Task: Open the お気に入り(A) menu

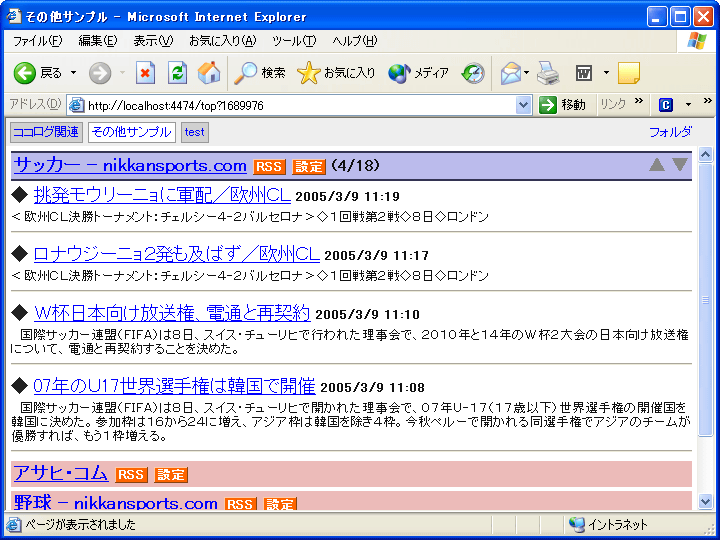Action: pos(223,41)
